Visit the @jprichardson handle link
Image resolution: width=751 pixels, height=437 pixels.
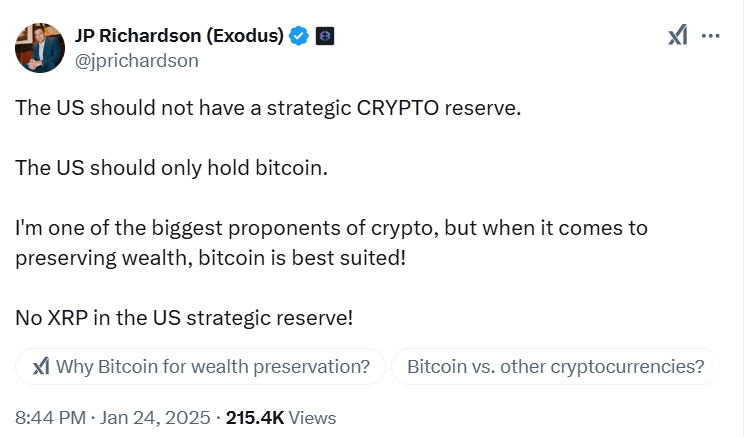pos(137,61)
